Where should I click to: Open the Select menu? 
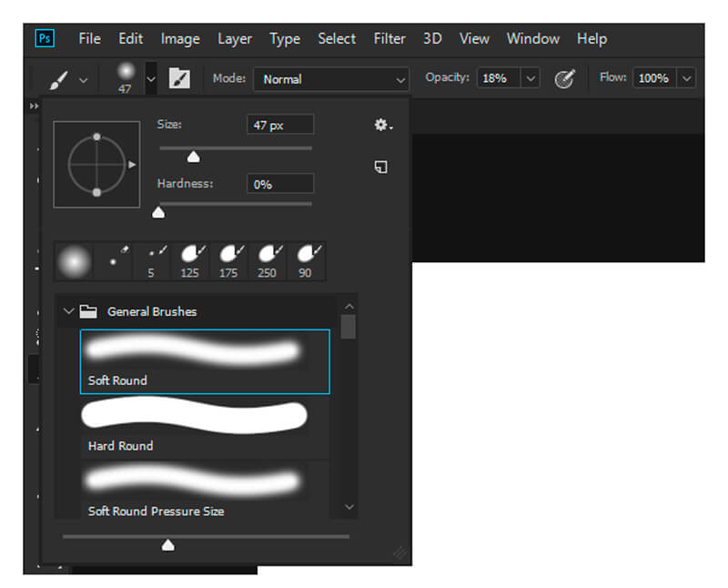[x=337, y=38]
